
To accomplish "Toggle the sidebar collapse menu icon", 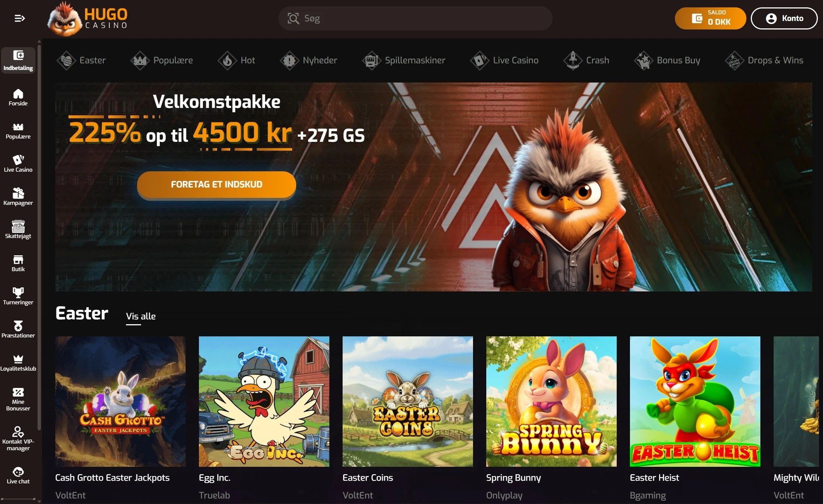I will (x=20, y=18).
